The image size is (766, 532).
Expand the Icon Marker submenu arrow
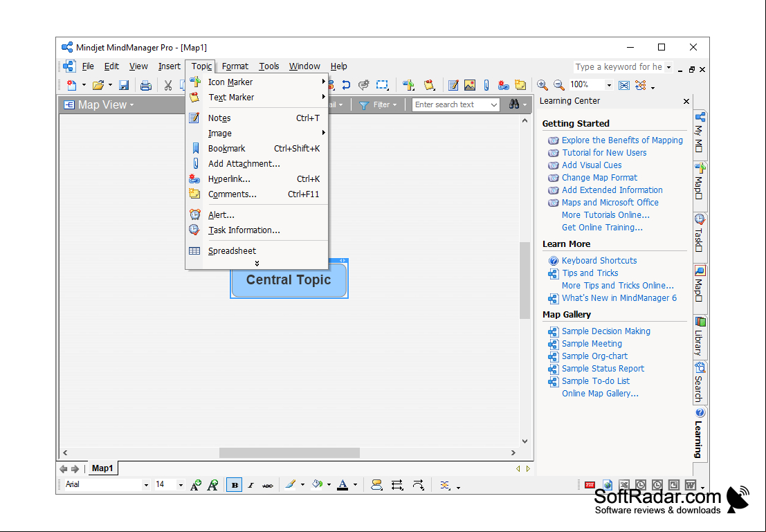pyautogui.click(x=323, y=82)
